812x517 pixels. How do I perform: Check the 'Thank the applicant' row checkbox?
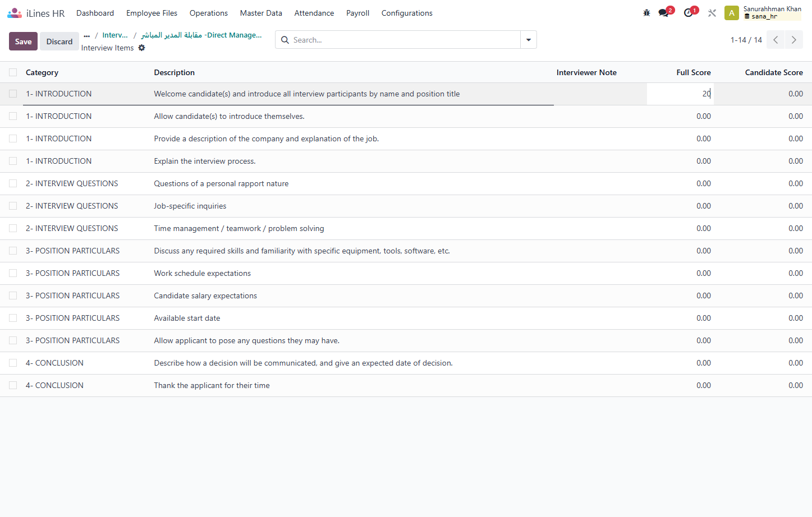point(13,385)
